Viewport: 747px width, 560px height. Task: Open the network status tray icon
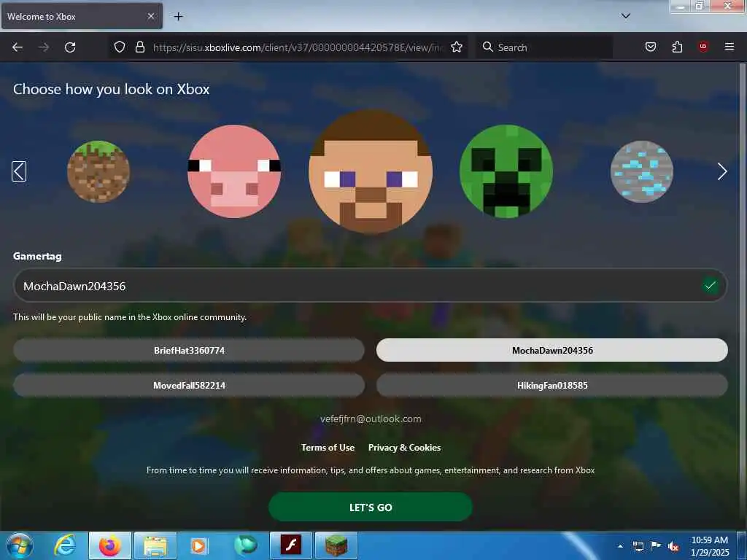(638, 546)
